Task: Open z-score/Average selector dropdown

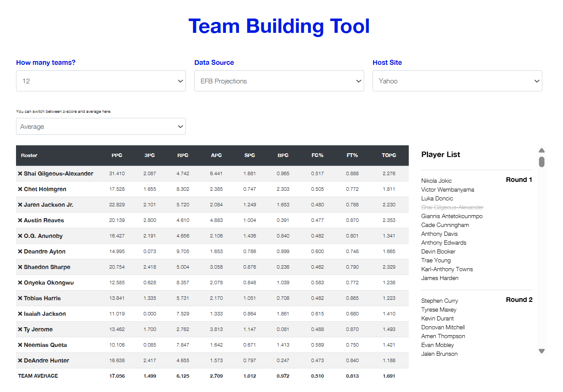Action: point(101,126)
